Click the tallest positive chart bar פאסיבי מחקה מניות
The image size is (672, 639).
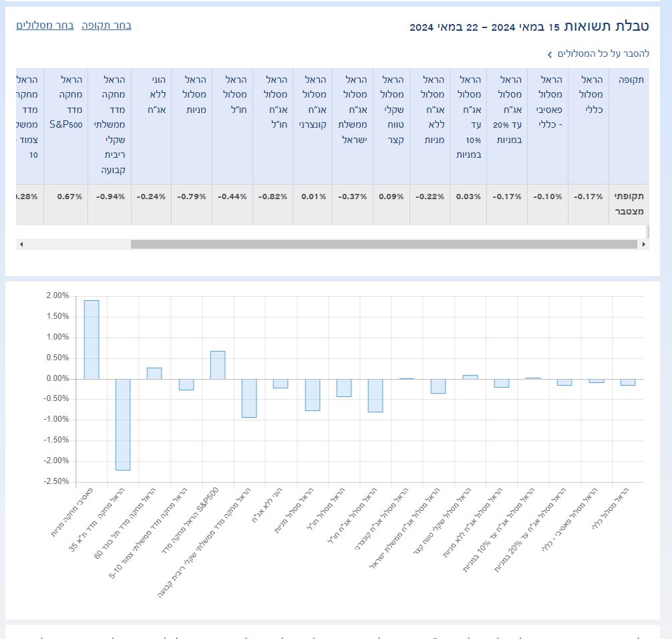[x=92, y=340]
